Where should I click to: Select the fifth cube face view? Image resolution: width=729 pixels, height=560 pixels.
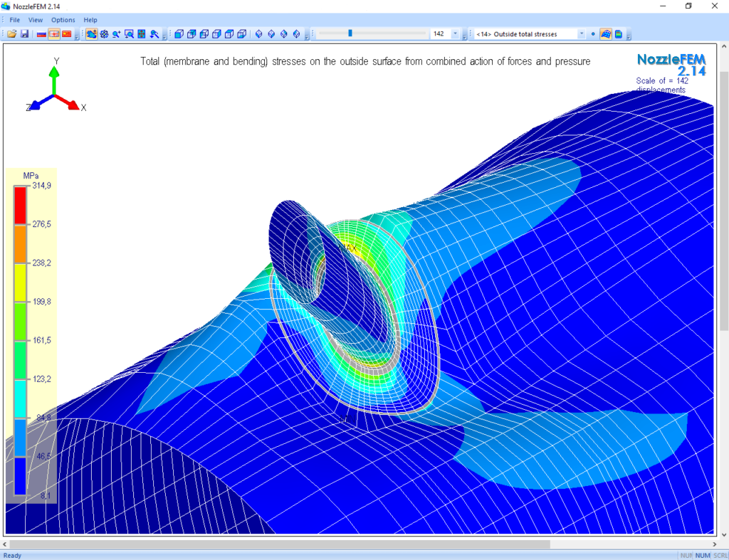tap(229, 34)
